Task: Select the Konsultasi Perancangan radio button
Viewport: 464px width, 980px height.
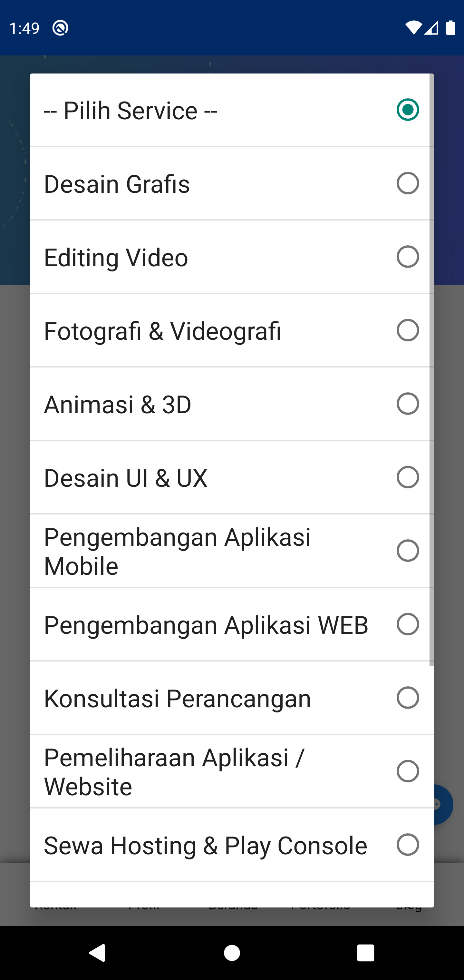Action: (407, 698)
